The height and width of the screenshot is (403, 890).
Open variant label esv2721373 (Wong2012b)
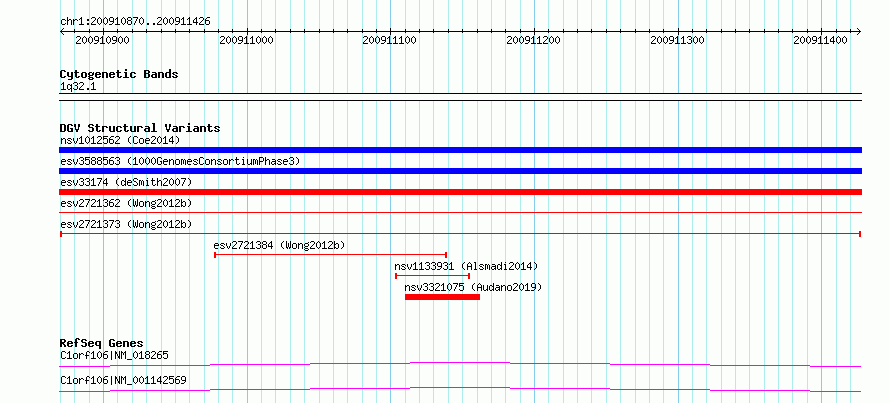(x=126, y=224)
